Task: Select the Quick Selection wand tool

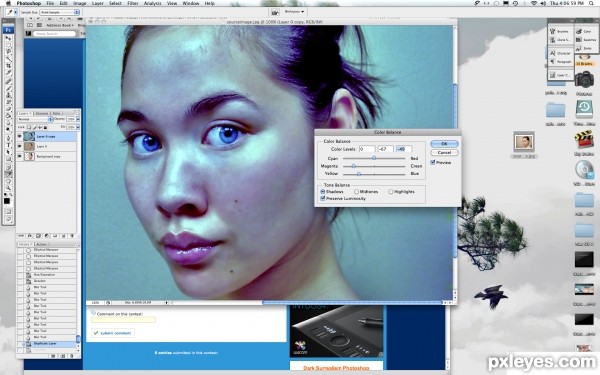Action: tap(8, 59)
